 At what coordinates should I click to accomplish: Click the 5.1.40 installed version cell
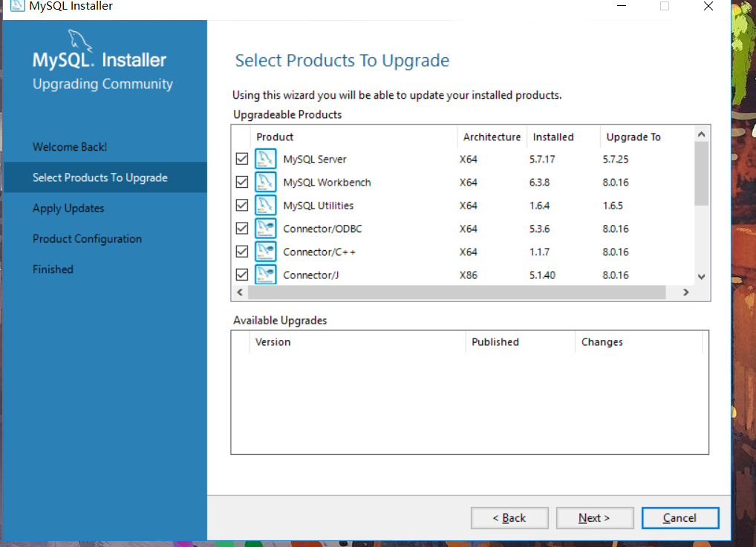[542, 275]
